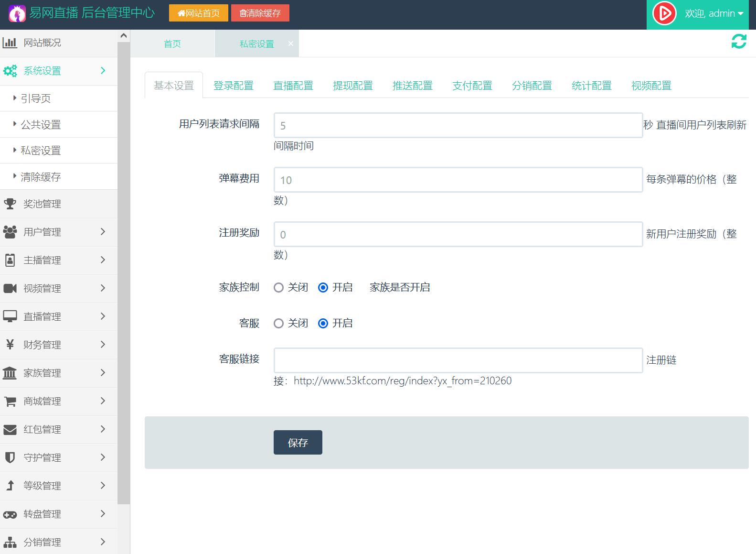Expand the 家族管理 chevron

click(x=103, y=373)
